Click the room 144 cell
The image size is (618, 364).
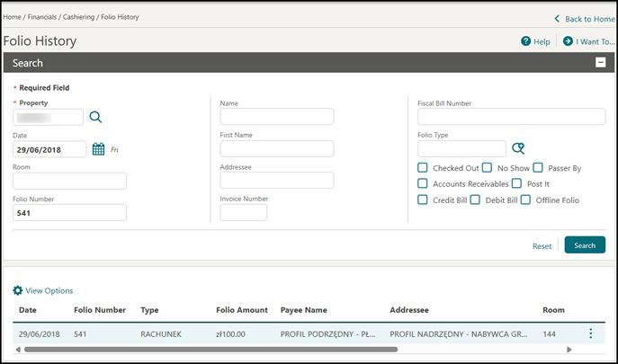coord(549,334)
